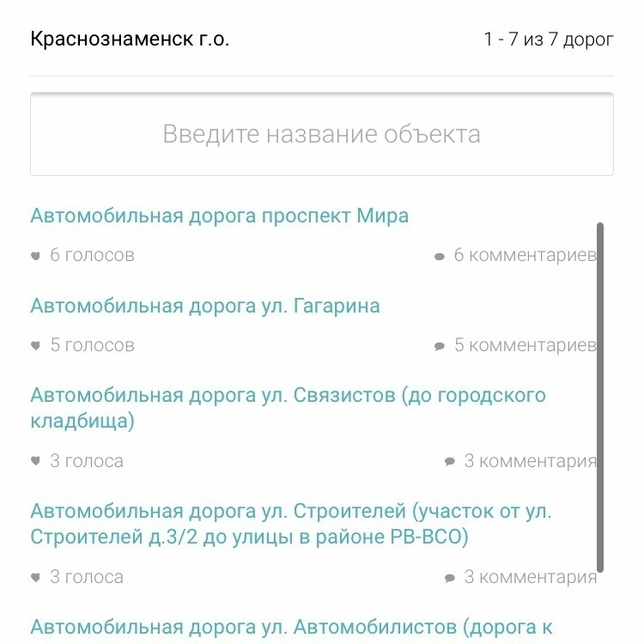The image size is (644, 644).
Task: Select the 5 комментариев label under Гагарина
Action: click(x=525, y=345)
